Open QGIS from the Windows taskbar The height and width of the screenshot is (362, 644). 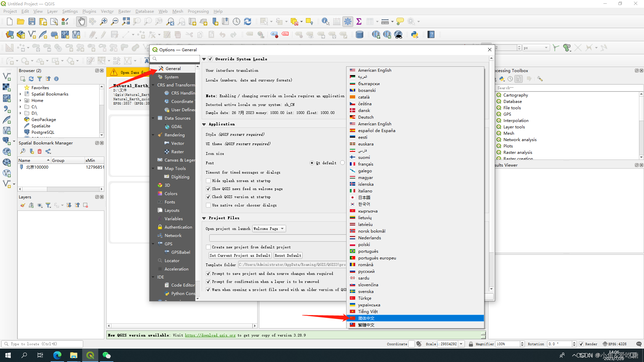pos(90,355)
